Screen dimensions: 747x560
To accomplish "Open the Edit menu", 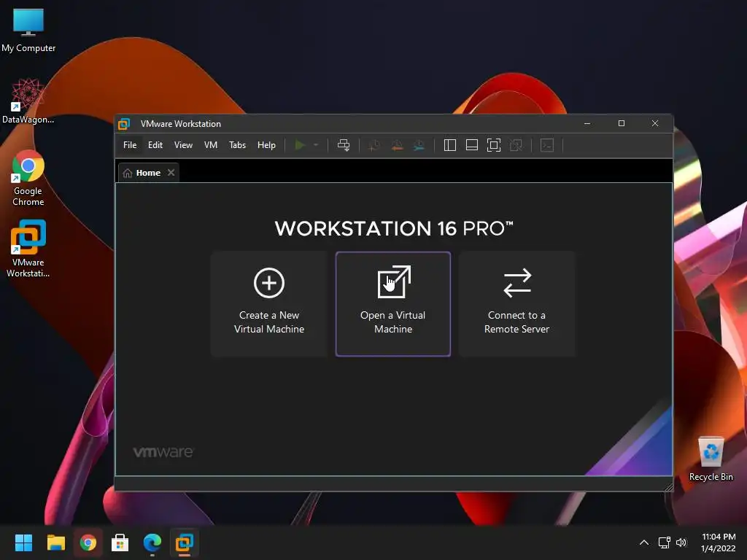I will pos(155,145).
